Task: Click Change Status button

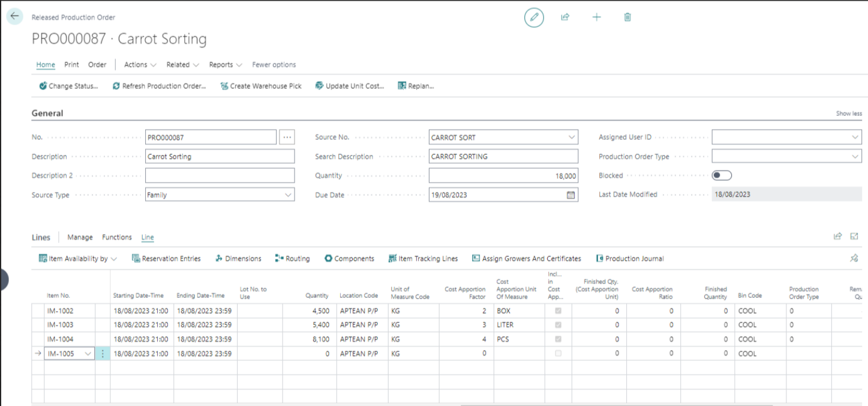Action: click(68, 86)
